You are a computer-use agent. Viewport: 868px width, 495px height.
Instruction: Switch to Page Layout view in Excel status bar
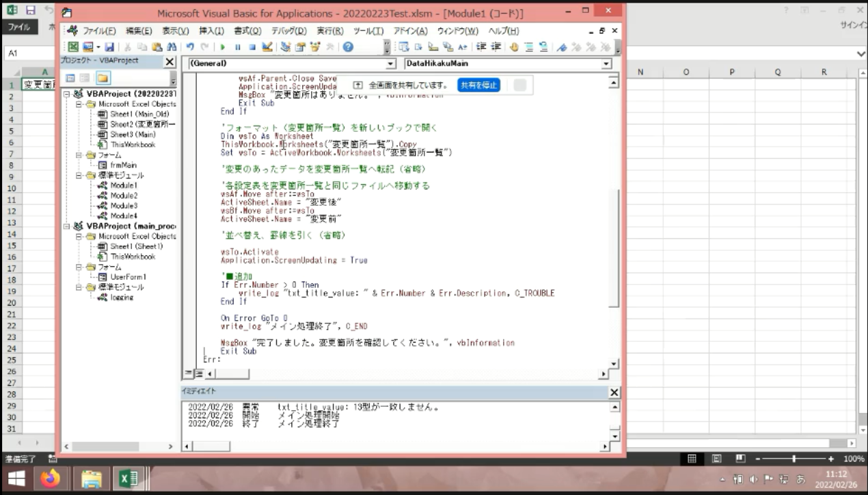[x=716, y=459]
